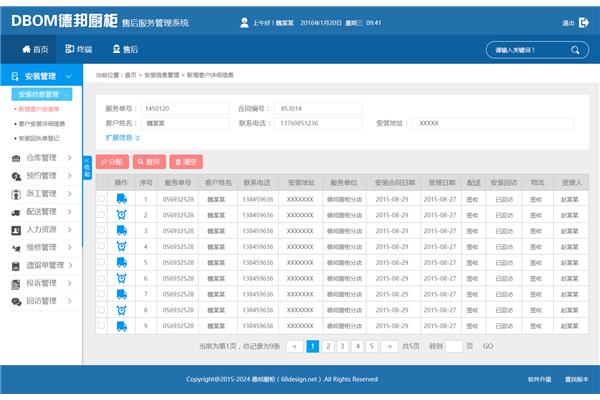The width and height of the screenshot is (600, 400).
Task: Open the 售后 tab in top navigation
Action: (125, 49)
